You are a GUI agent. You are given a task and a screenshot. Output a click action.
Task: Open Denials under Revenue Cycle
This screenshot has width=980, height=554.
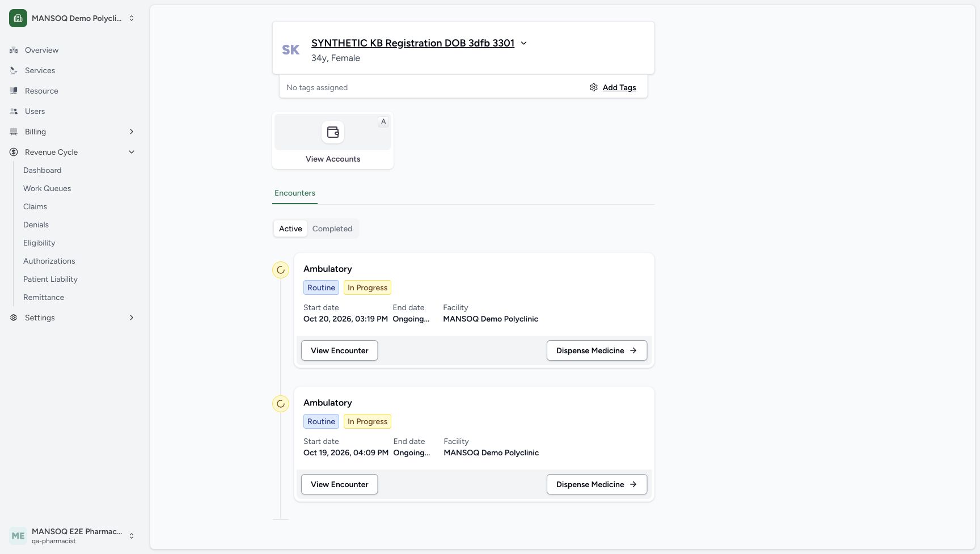pos(36,225)
